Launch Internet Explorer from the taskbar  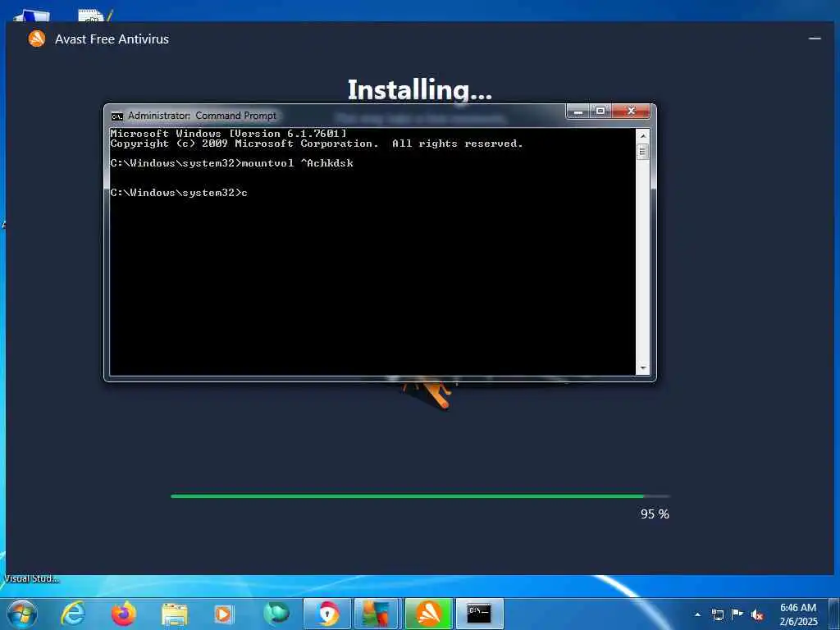[73, 614]
